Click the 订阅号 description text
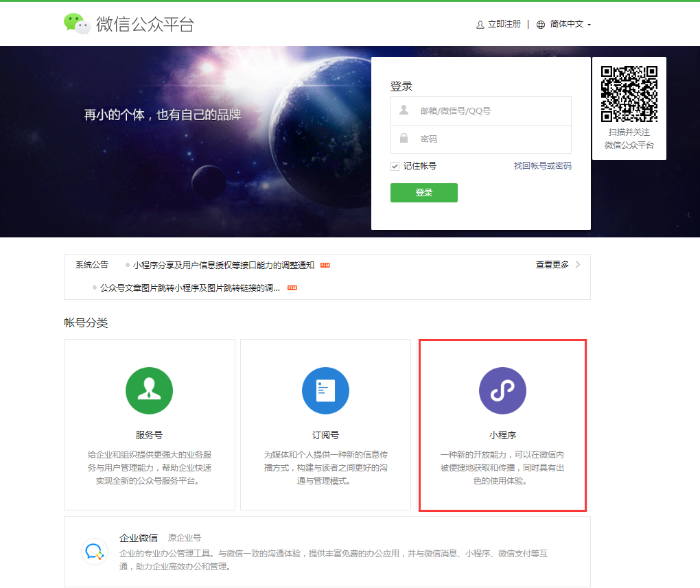 [325, 467]
